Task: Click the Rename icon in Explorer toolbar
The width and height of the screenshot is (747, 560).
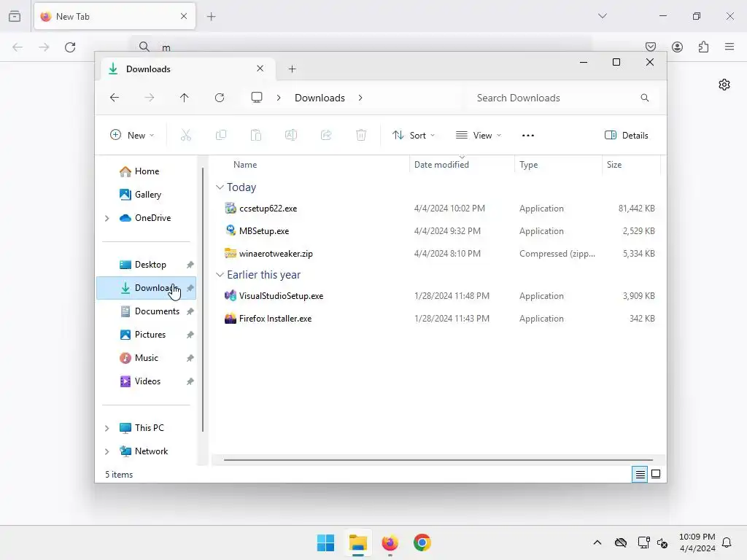Action: pyautogui.click(x=291, y=135)
